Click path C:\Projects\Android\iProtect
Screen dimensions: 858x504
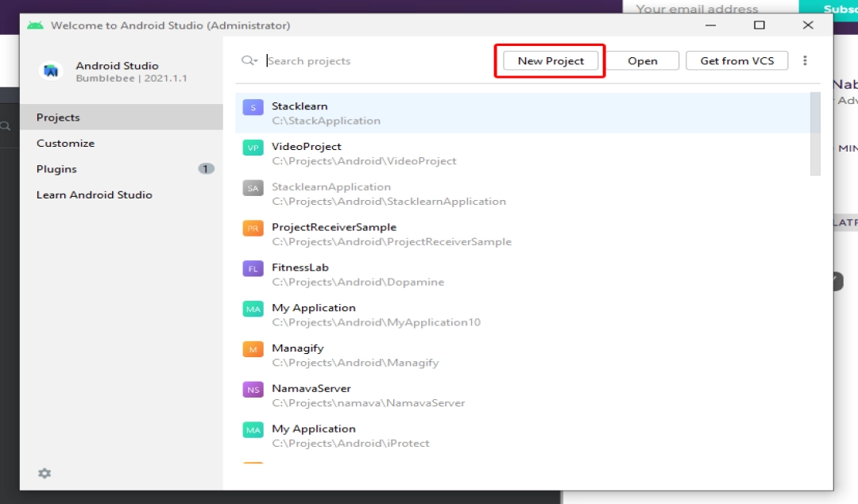pos(351,444)
